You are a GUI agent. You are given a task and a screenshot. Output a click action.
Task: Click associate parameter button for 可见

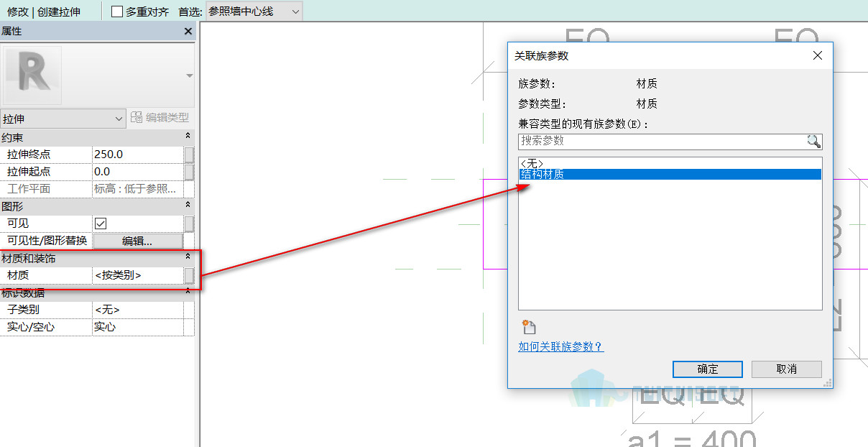(x=189, y=223)
